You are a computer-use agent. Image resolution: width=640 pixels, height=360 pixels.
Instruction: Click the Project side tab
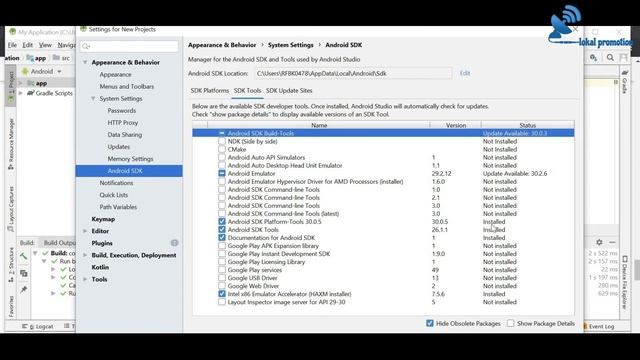coord(11,87)
